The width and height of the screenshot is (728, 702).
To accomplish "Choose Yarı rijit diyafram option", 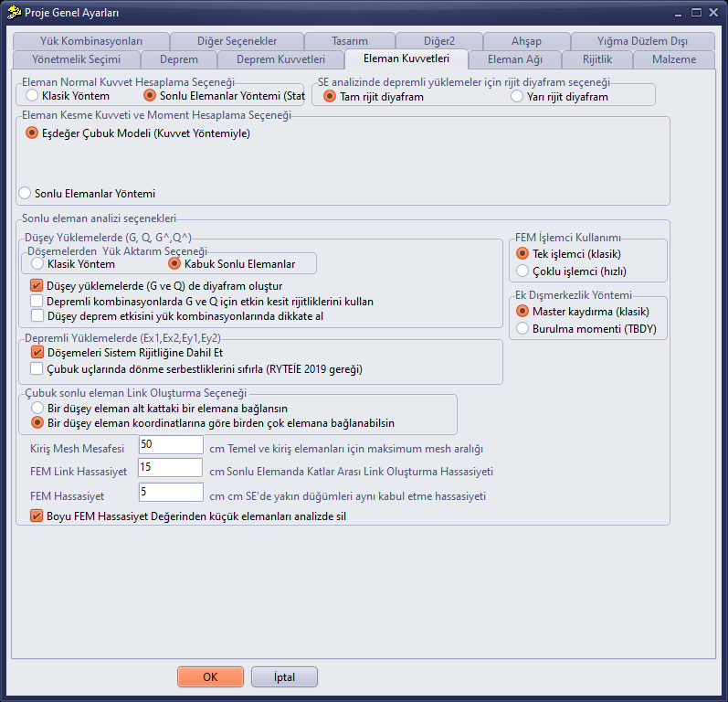I will (x=559, y=97).
